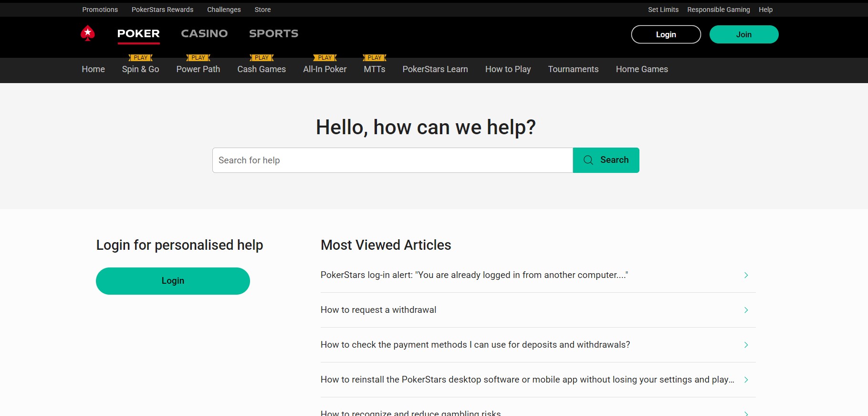Switch to the SPORTS section tab
The height and width of the screenshot is (416, 868).
tap(273, 33)
